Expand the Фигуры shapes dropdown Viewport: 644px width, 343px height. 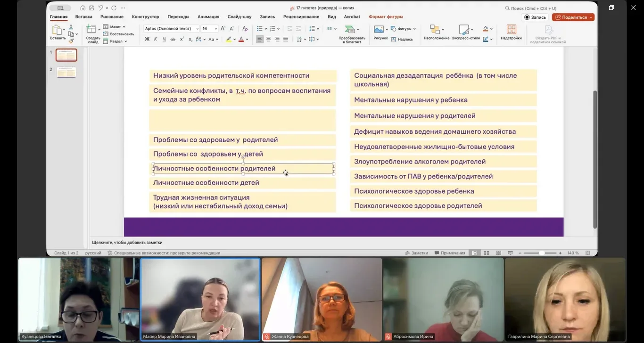pos(404,29)
